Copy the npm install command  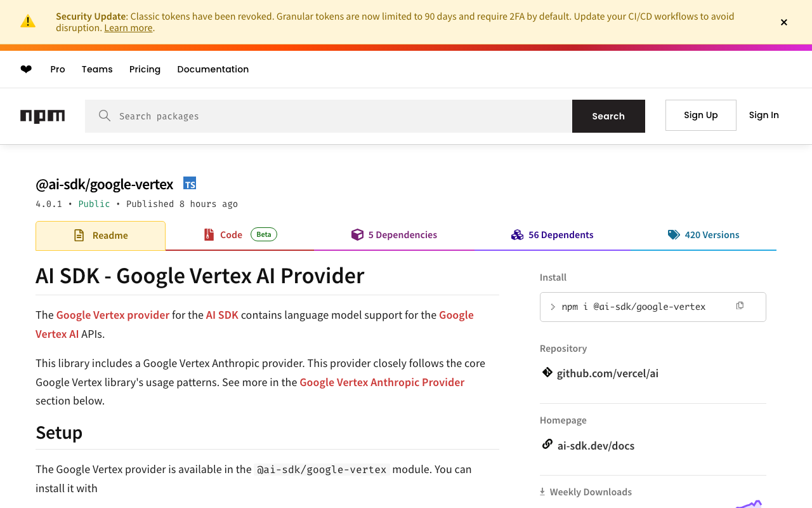740,306
